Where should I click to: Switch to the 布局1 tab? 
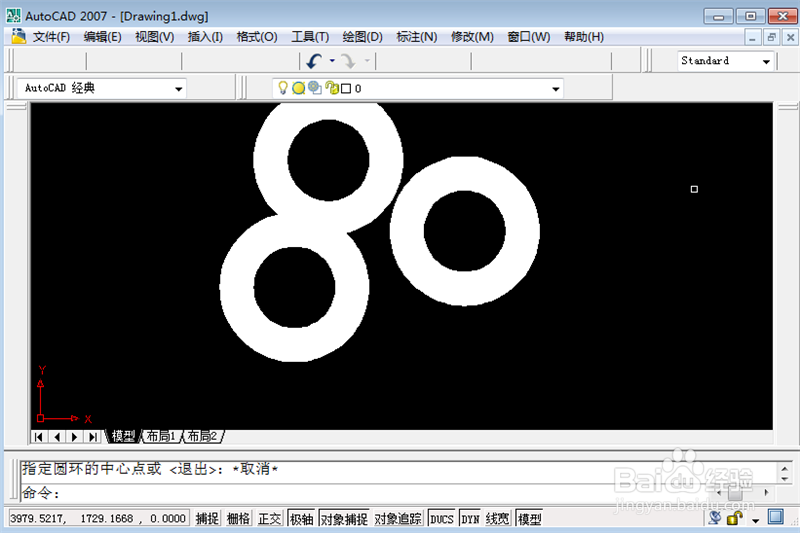click(161, 436)
